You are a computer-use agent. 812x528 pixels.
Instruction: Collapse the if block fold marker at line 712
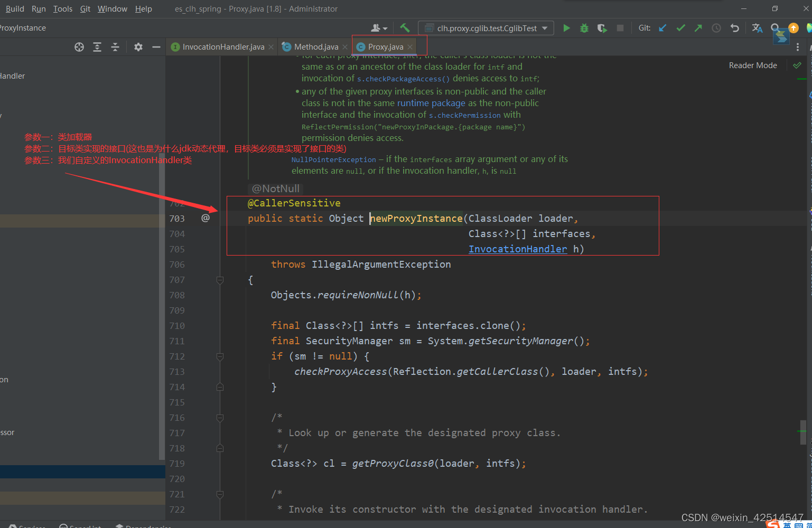coord(220,356)
